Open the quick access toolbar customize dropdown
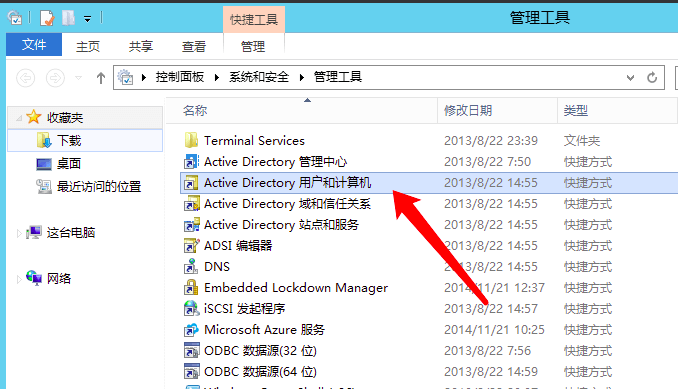Viewport: 678px width, 389px height. pyautogui.click(x=87, y=19)
